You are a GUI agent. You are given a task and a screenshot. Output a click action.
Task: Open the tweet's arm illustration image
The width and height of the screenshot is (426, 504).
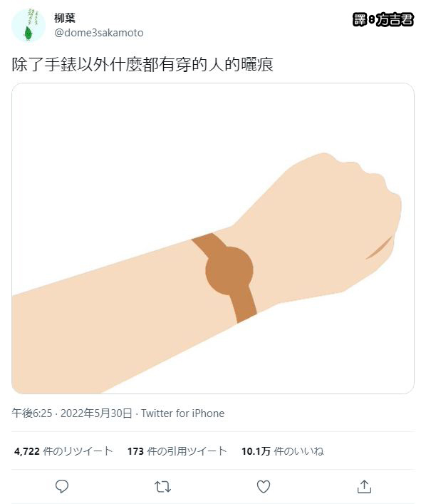click(x=213, y=238)
